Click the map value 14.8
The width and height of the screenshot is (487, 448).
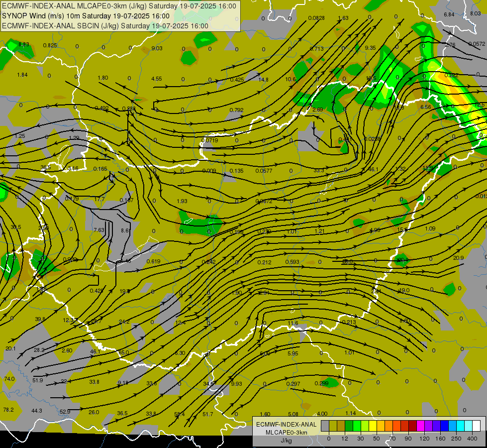click(263, 80)
